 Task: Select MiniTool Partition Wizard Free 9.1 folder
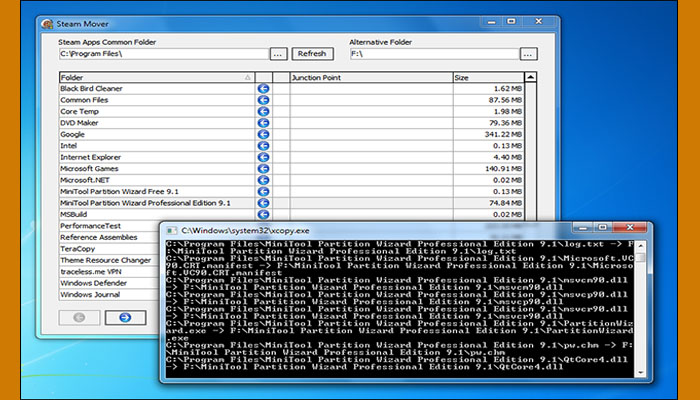[119, 192]
